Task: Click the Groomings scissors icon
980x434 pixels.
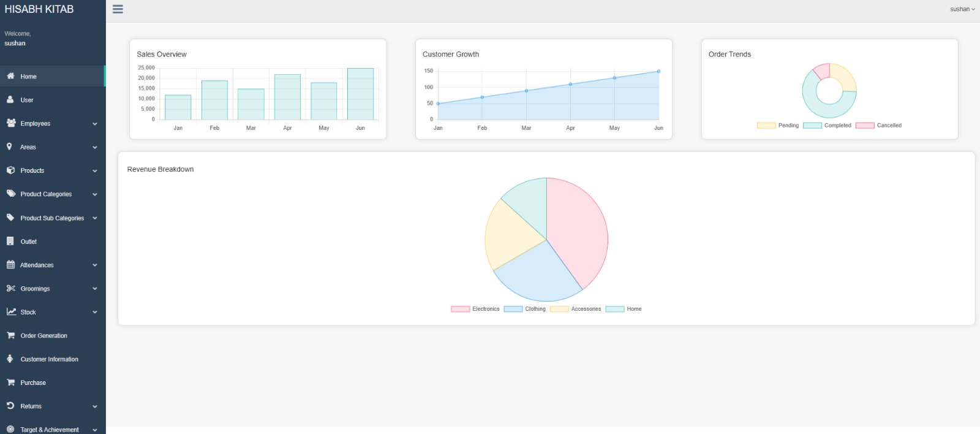Action: [x=10, y=288]
